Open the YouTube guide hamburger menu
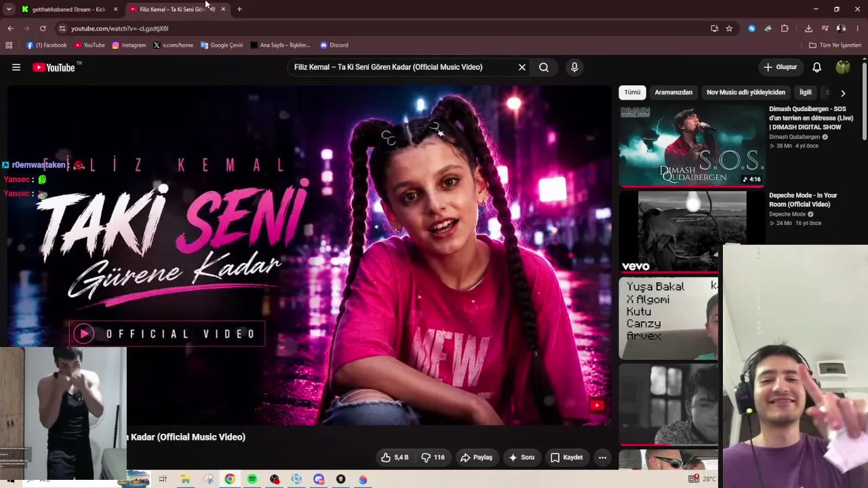The width and height of the screenshot is (868, 488). (x=16, y=67)
